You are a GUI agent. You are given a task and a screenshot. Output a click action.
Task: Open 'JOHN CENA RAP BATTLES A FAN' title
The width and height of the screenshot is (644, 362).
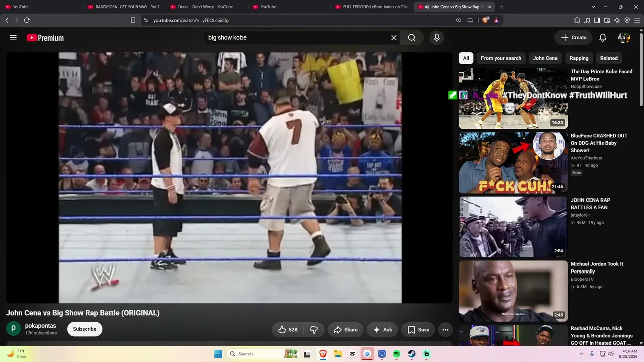(590, 204)
